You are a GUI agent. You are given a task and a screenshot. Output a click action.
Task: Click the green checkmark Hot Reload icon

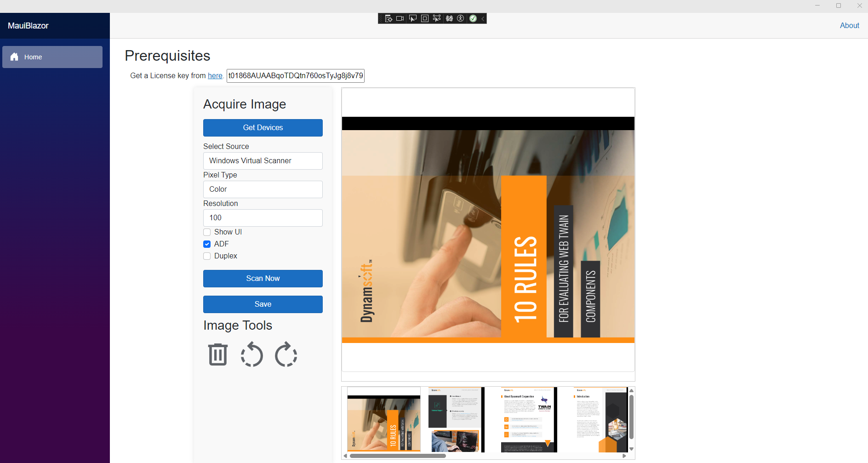473,18
